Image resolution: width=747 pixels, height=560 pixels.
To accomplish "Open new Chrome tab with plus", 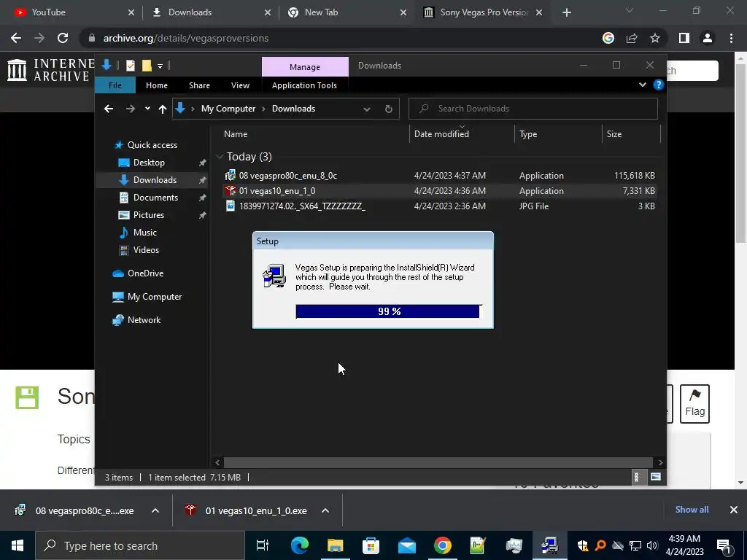I will click(566, 12).
